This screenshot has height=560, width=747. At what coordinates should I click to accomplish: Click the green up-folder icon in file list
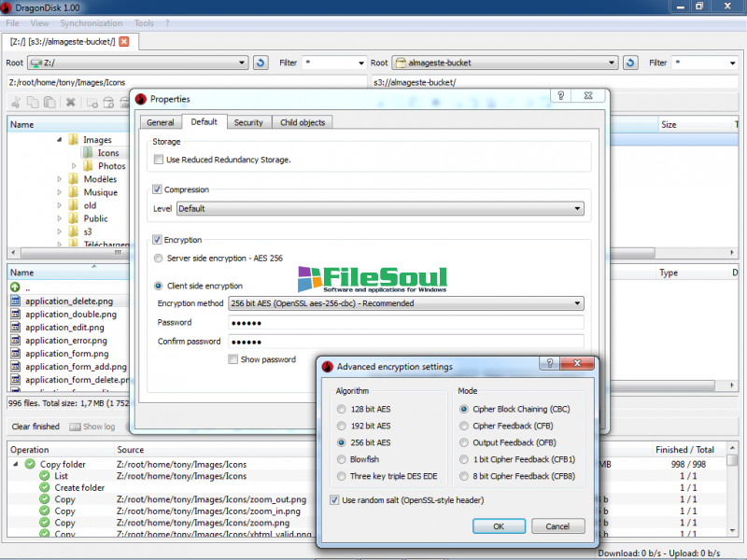(15, 287)
